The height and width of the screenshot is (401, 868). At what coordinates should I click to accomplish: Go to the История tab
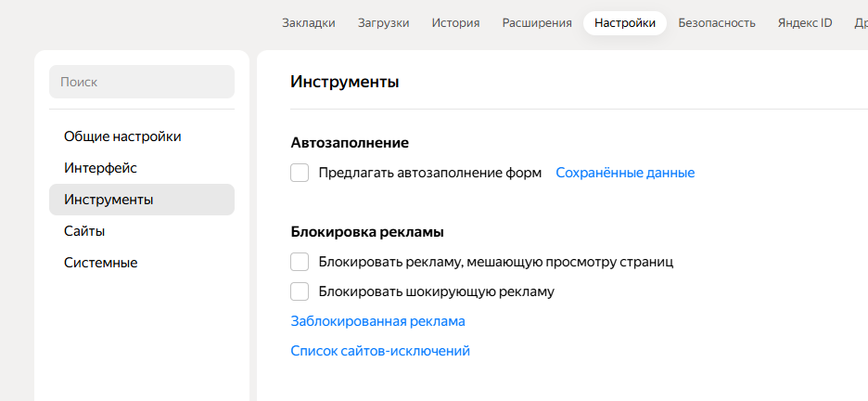coord(455,22)
